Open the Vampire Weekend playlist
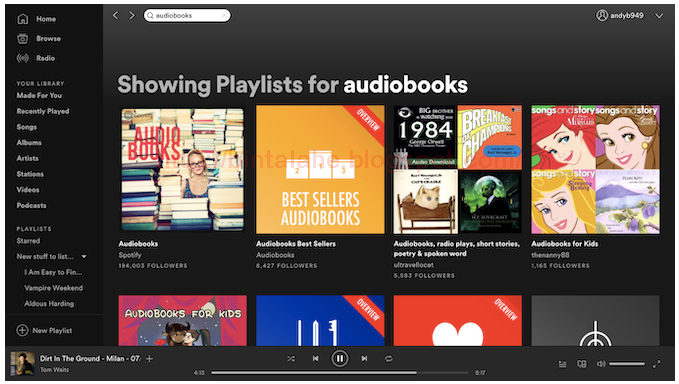This screenshot has height=384, width=679. tap(54, 288)
